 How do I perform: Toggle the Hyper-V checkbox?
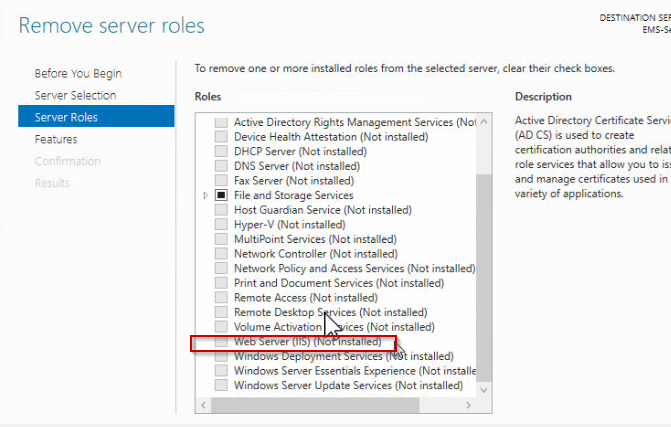pos(221,225)
